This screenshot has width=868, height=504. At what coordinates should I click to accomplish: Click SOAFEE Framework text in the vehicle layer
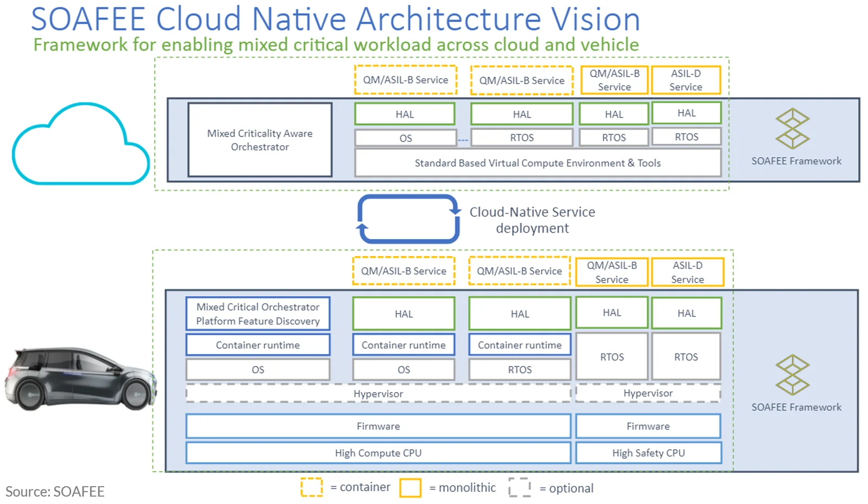[796, 407]
